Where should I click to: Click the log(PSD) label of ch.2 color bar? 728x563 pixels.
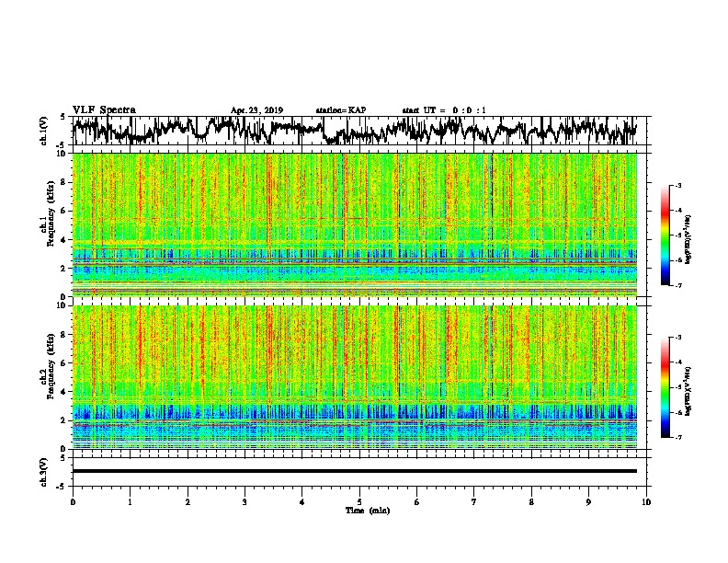point(688,391)
